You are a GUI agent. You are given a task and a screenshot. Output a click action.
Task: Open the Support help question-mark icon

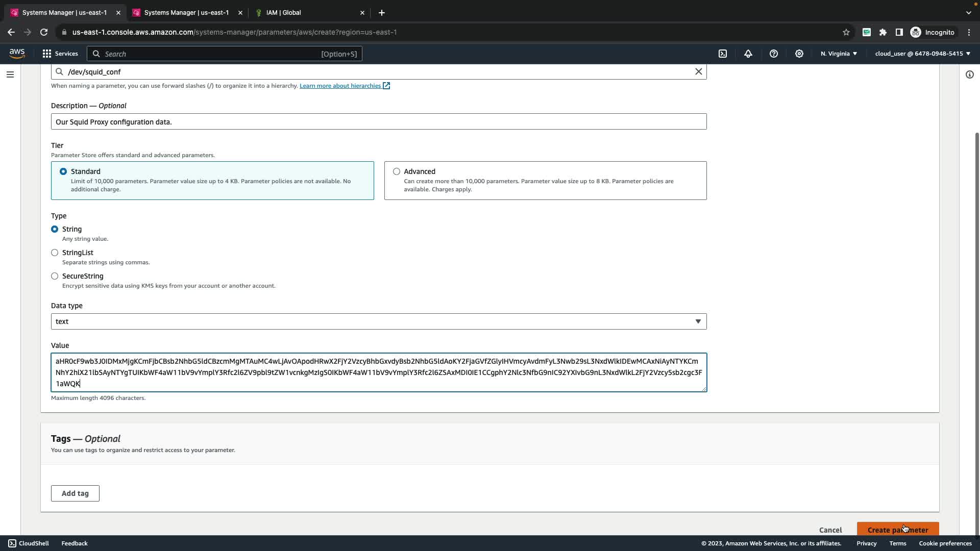[774, 54]
